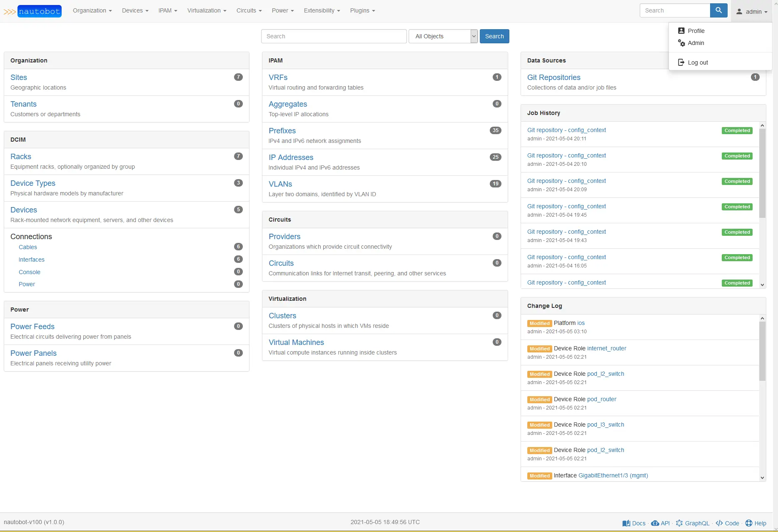
Task: Open the Organization dropdown menu
Action: point(92,10)
